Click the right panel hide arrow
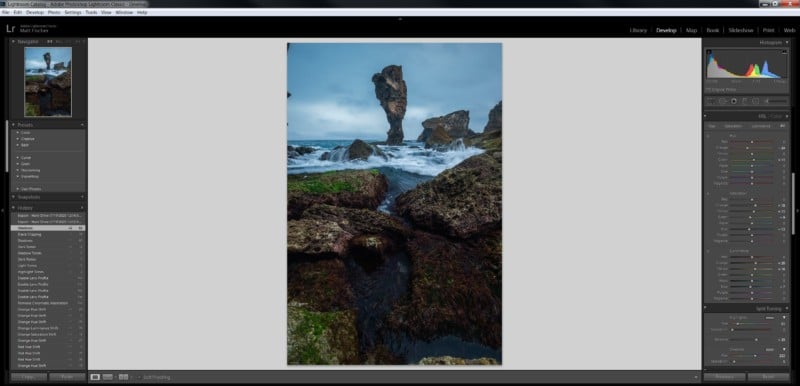The height and width of the screenshot is (386, 800). [x=797, y=210]
